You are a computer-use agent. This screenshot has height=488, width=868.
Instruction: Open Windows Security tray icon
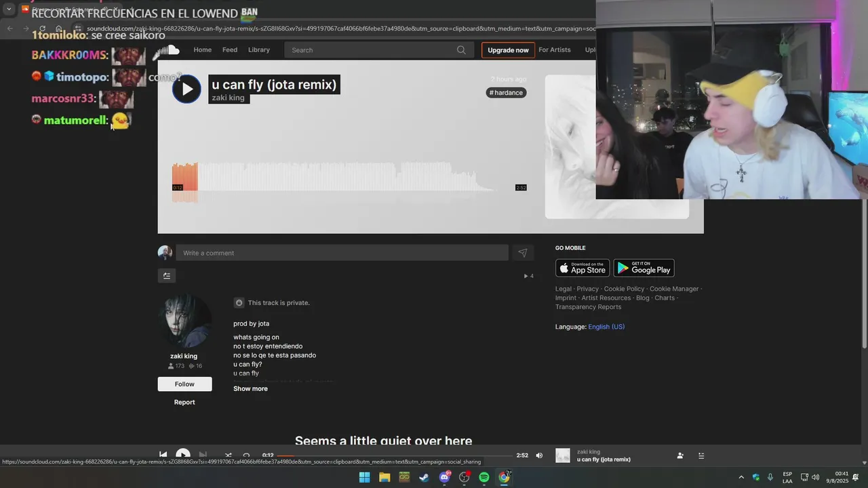coord(756,477)
